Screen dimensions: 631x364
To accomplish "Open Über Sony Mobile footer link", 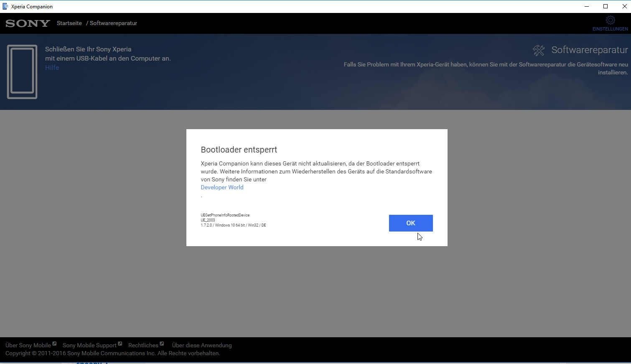I will [28, 345].
